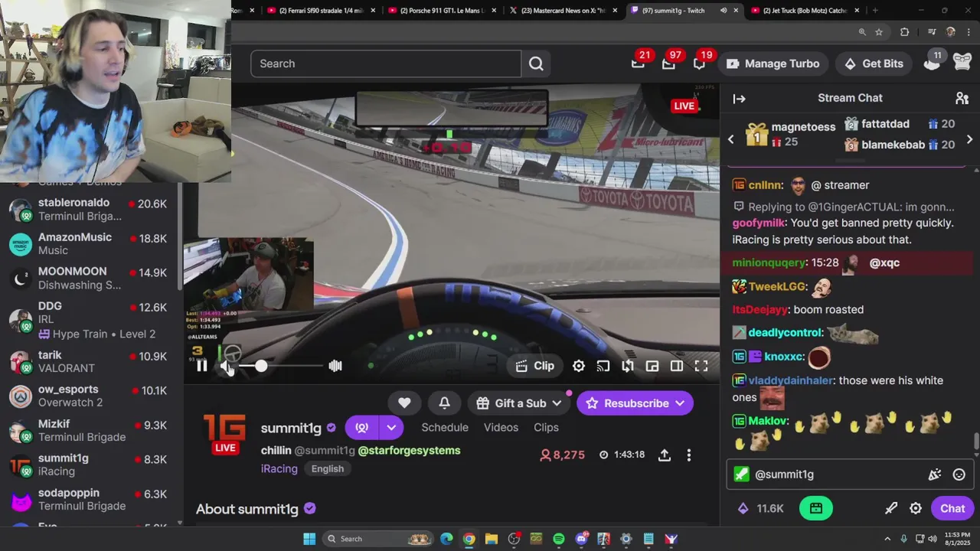Open Discord from the taskbar

[x=581, y=539]
